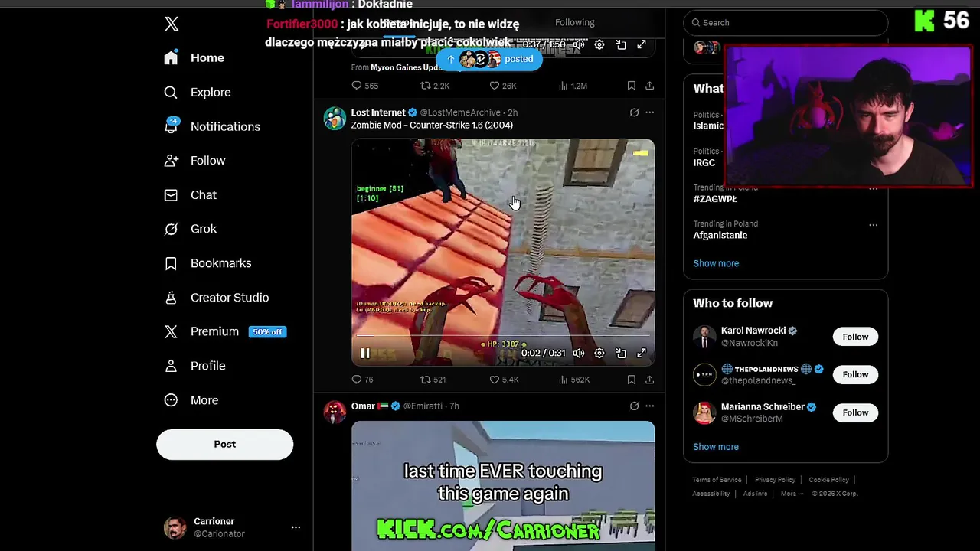980x551 pixels.
Task: Open the #ZAGWPŁ trending topic
Action: pos(715,199)
